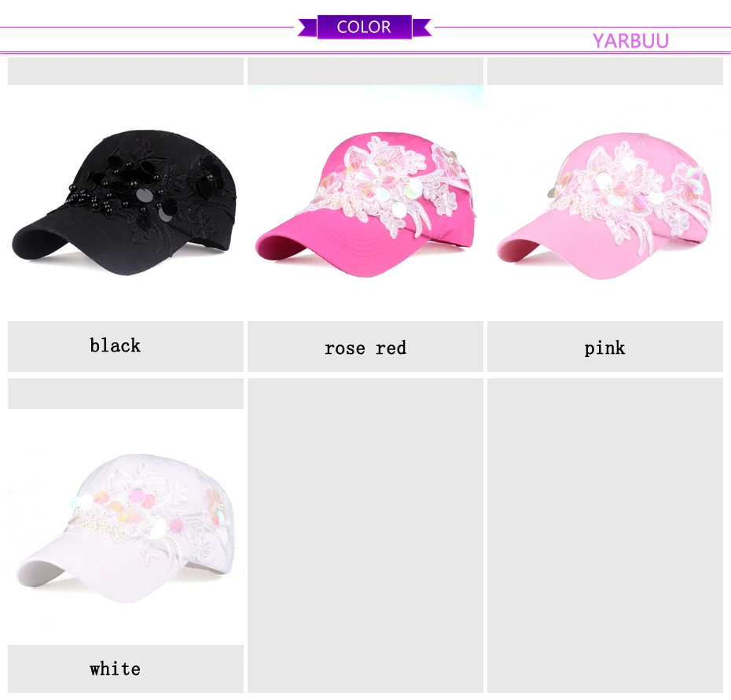Click the grey bar above pink cap

(x=604, y=72)
